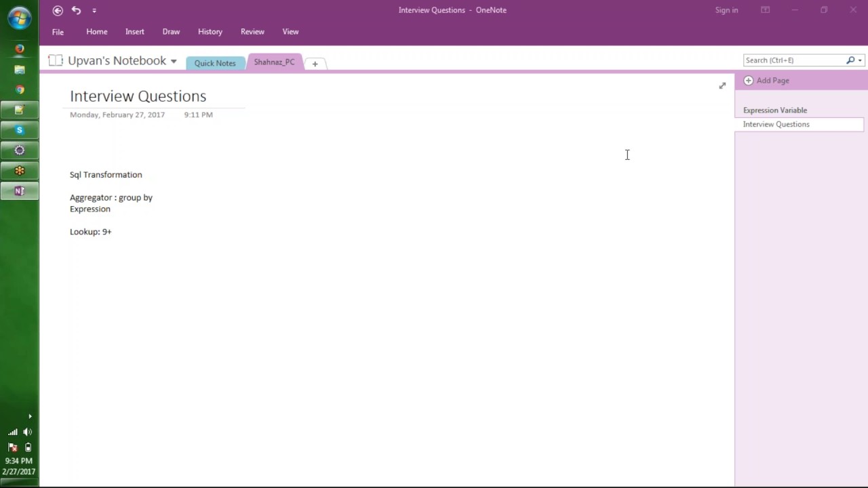The height and width of the screenshot is (488, 868).
Task: Open the View ribbon tab
Action: pyautogui.click(x=290, y=32)
